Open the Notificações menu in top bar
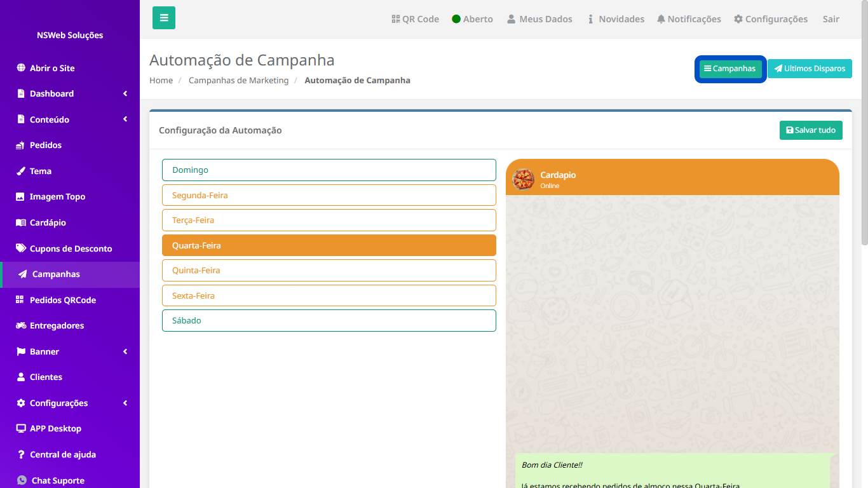868x488 pixels. 689,19
